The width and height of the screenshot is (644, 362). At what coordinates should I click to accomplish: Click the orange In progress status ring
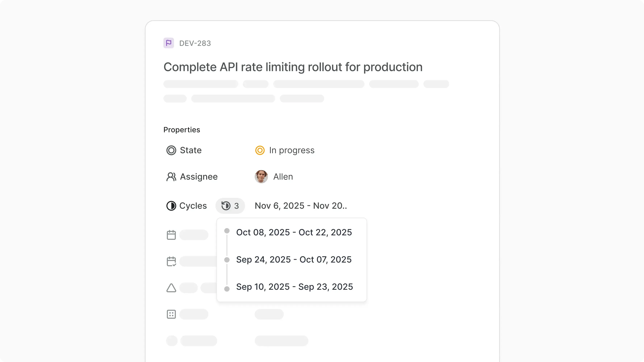pyautogui.click(x=260, y=150)
